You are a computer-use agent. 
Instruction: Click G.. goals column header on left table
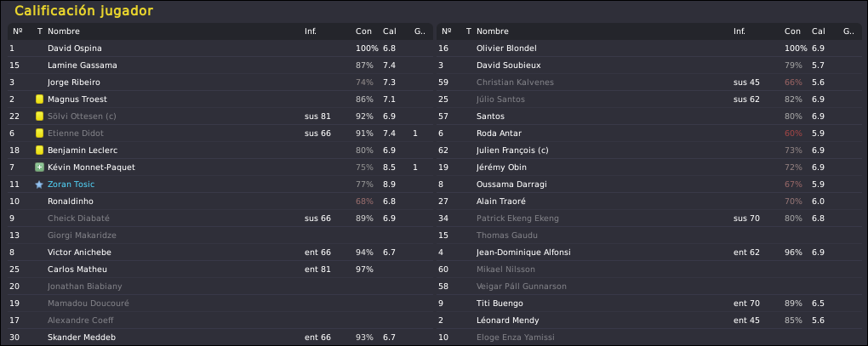[420, 31]
